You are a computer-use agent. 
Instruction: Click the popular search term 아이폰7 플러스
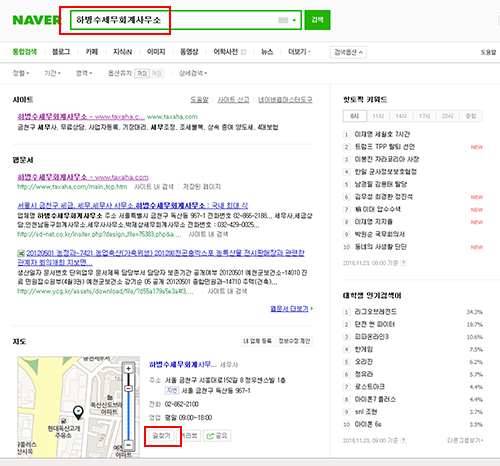click(x=375, y=399)
